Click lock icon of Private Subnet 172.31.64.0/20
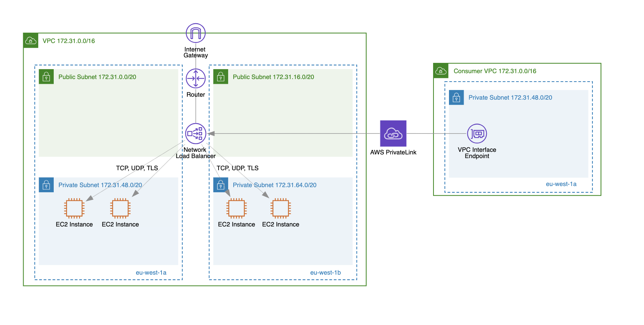The width and height of the screenshot is (644, 325). click(221, 185)
